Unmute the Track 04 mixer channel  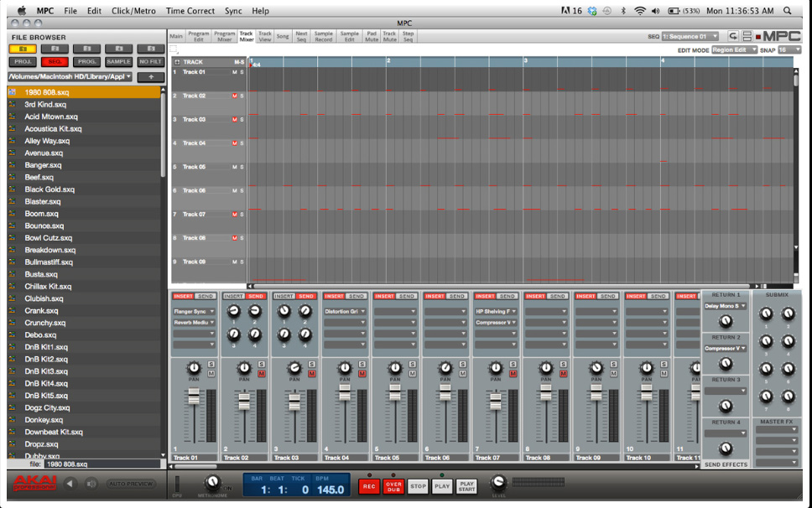click(x=362, y=374)
